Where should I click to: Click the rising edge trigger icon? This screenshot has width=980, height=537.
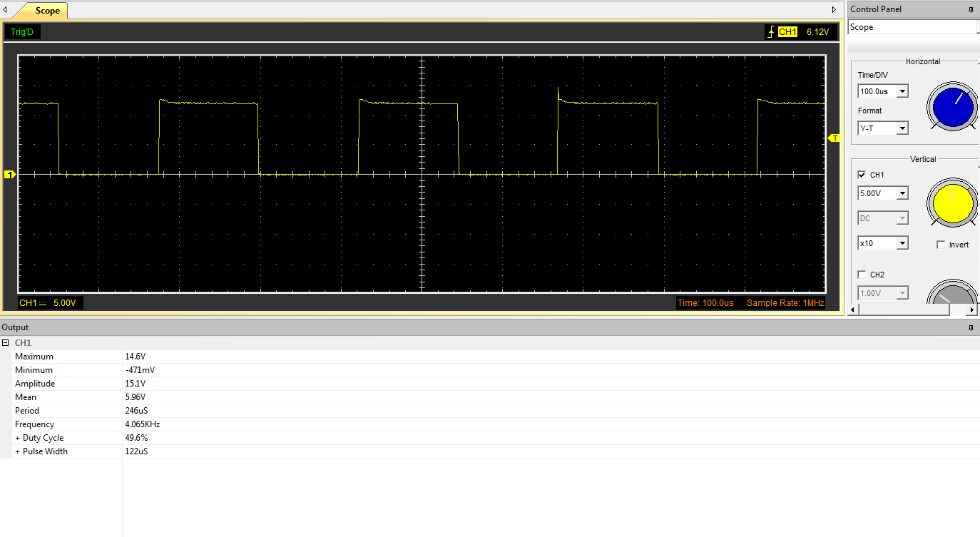tap(770, 32)
